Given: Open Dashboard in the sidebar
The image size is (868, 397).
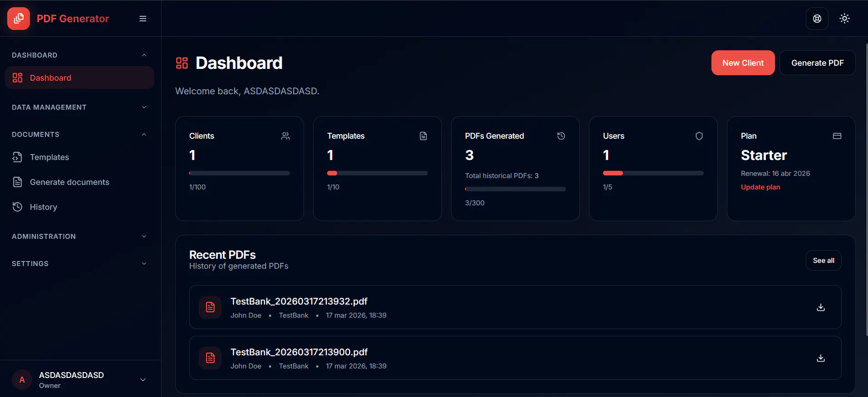Looking at the screenshot, I should pyautogui.click(x=80, y=78).
